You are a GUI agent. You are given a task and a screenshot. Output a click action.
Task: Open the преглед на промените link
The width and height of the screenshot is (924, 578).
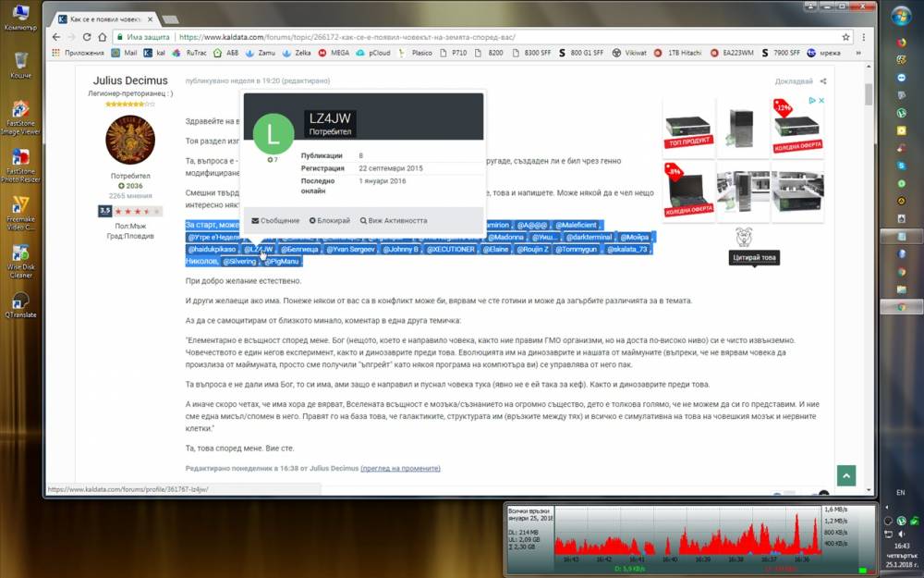click(400, 468)
